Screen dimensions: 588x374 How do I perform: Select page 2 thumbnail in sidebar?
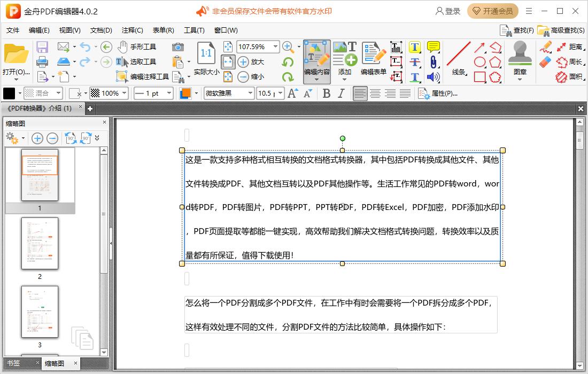pyautogui.click(x=40, y=245)
